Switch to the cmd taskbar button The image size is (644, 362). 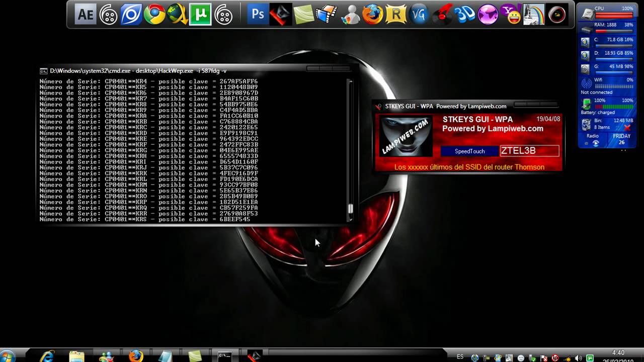[224, 356]
